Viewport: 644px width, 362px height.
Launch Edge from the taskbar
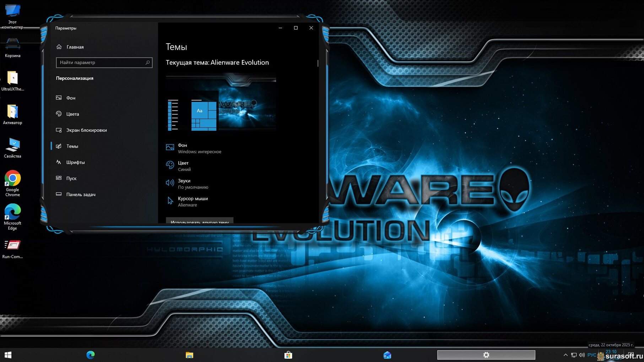coord(91,355)
